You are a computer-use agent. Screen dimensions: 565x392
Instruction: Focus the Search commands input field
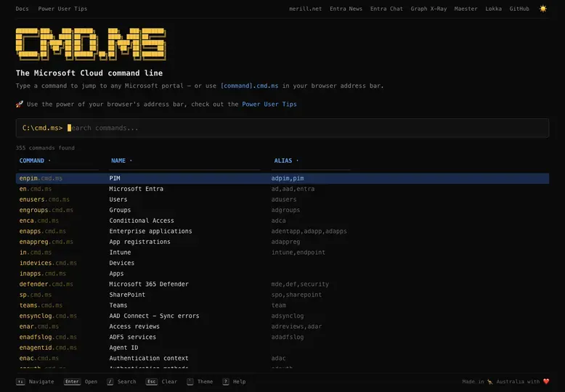tap(282, 128)
